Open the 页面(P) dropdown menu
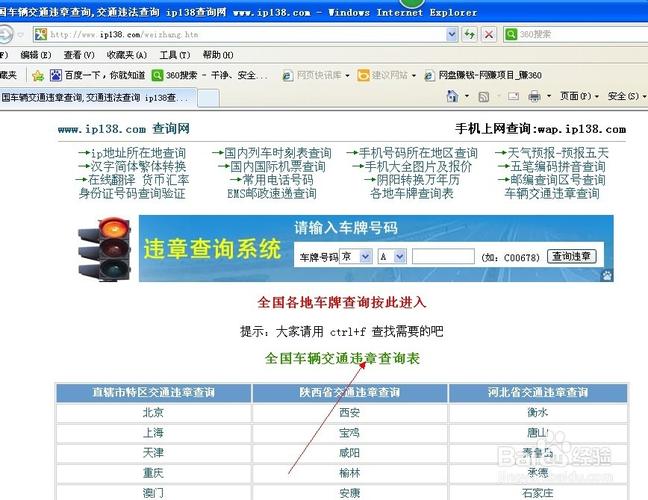The width and height of the screenshot is (648, 500). coord(579,96)
